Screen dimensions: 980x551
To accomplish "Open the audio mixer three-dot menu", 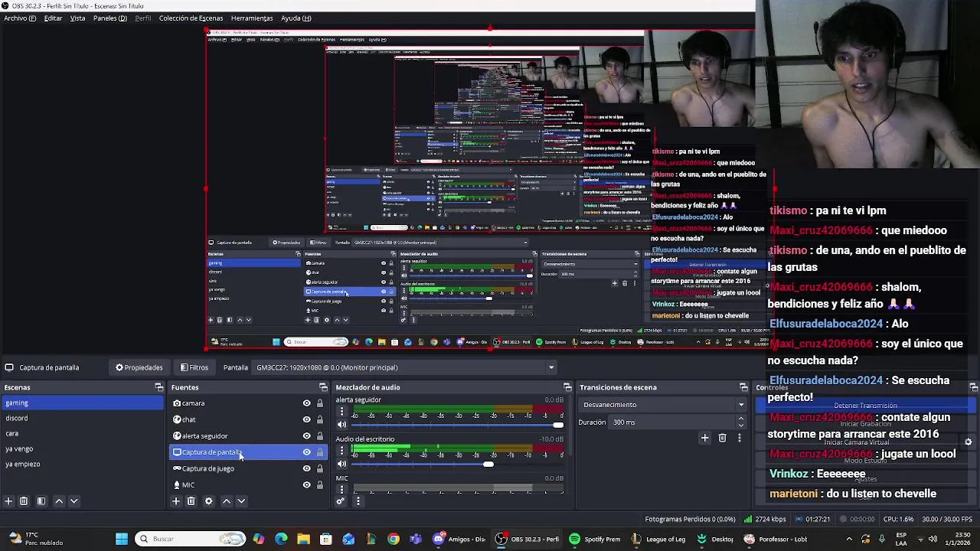I will click(x=358, y=501).
